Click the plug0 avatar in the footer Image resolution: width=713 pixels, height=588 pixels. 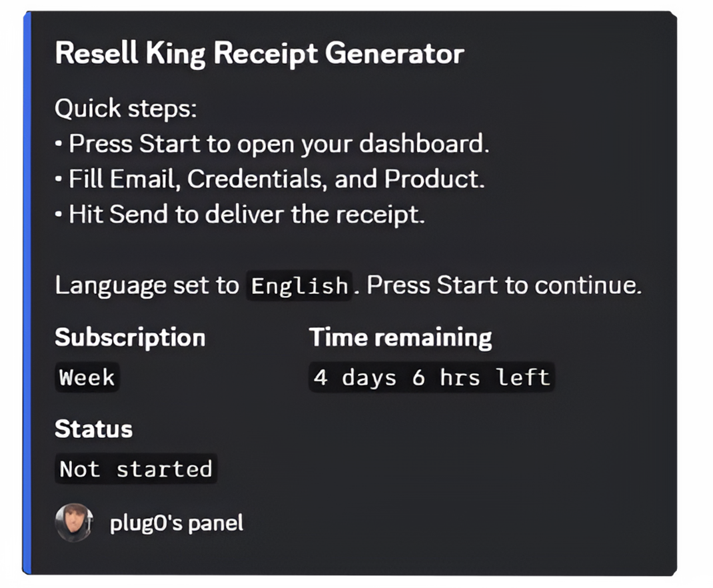[73, 523]
